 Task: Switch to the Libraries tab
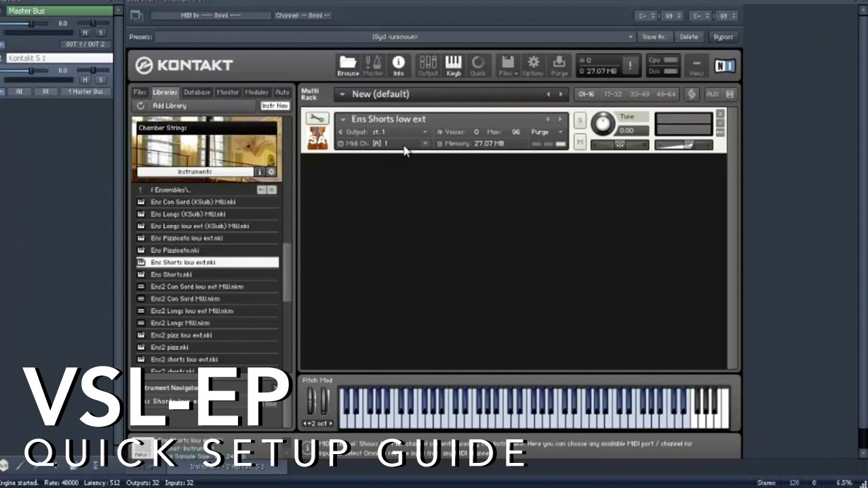pos(165,92)
